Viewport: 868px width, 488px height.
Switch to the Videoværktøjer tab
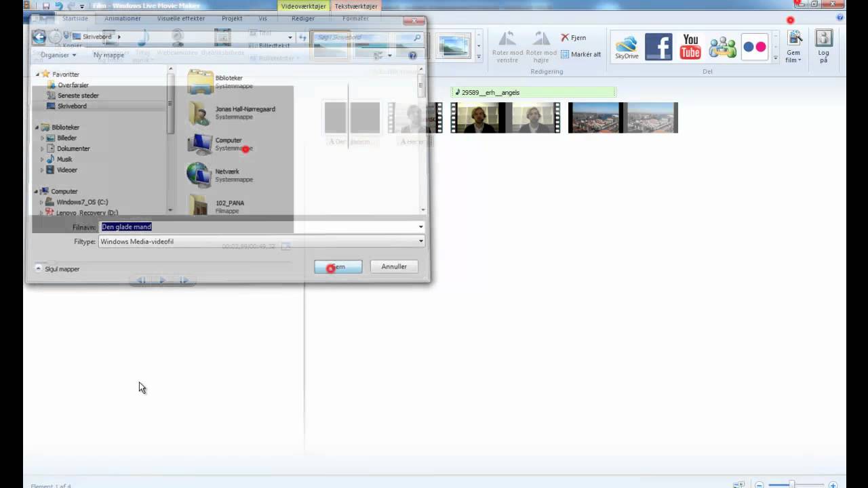(304, 6)
